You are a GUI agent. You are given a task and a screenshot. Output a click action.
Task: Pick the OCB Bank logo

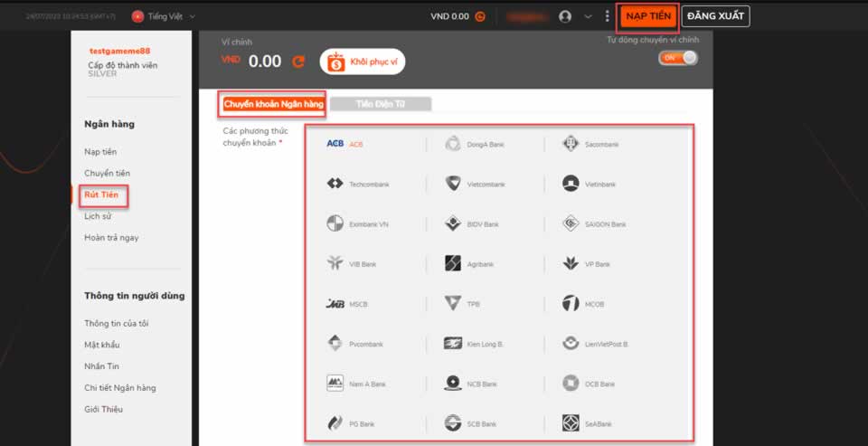coord(571,384)
